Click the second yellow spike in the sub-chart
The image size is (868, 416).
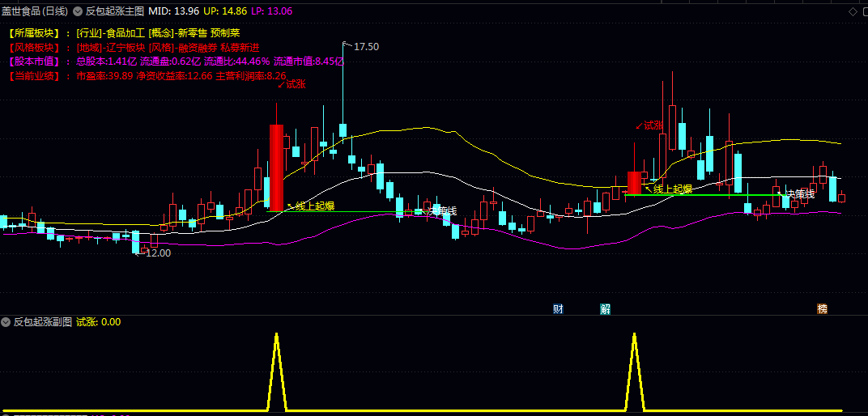pyautogui.click(x=634, y=371)
